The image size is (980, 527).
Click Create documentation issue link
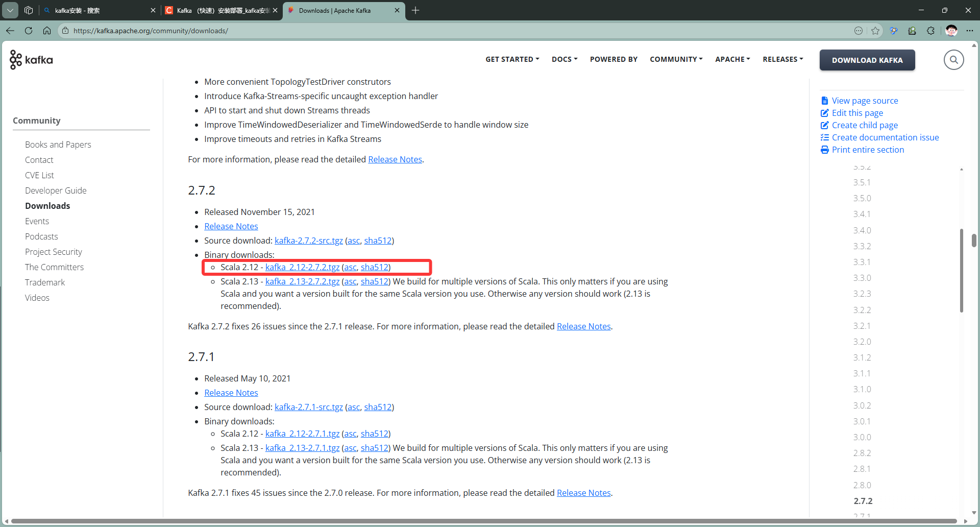coord(880,137)
